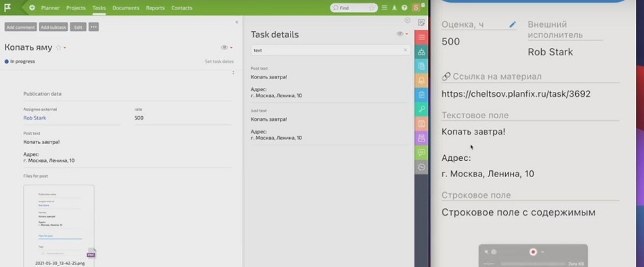Open the green chat comments sidebar icon

pos(421,153)
